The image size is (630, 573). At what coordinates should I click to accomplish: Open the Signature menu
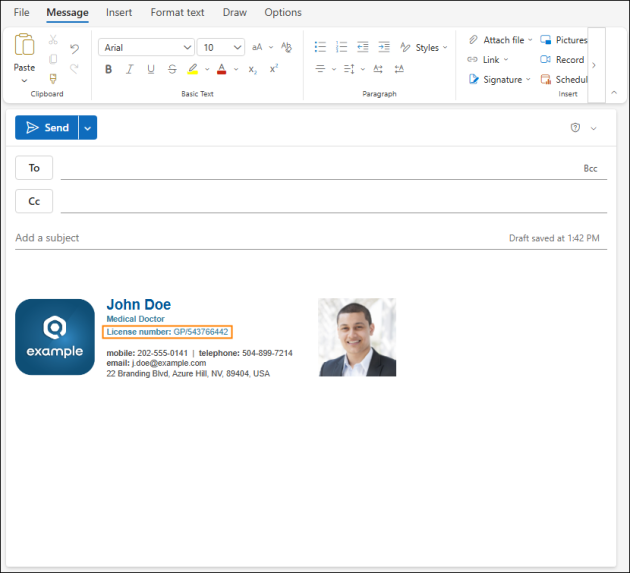point(499,79)
